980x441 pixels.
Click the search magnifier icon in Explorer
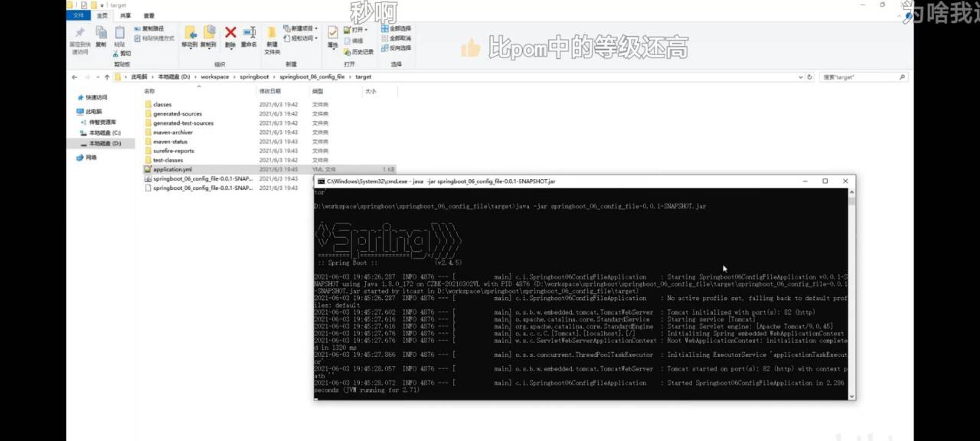coord(902,77)
